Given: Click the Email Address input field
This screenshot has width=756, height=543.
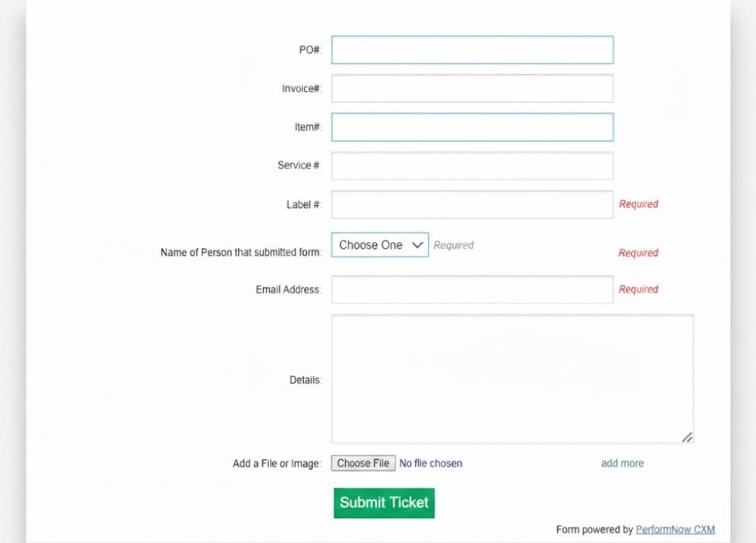Looking at the screenshot, I should pyautogui.click(x=472, y=289).
